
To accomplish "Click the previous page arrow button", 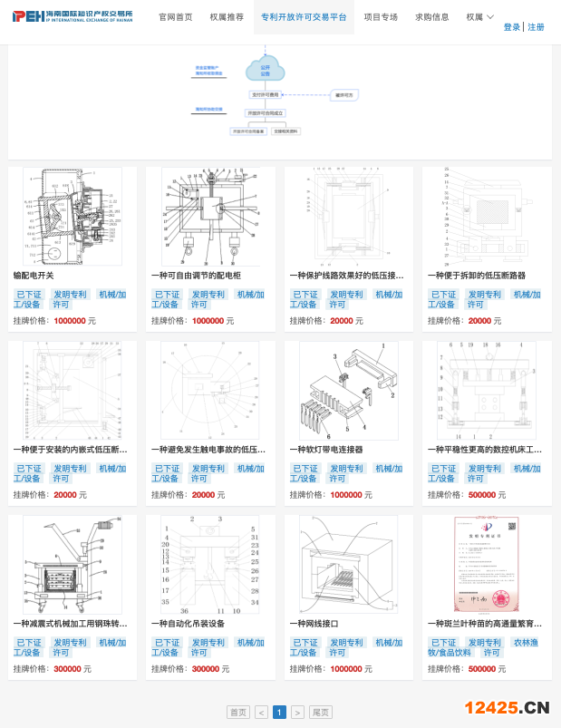I will [x=261, y=713].
